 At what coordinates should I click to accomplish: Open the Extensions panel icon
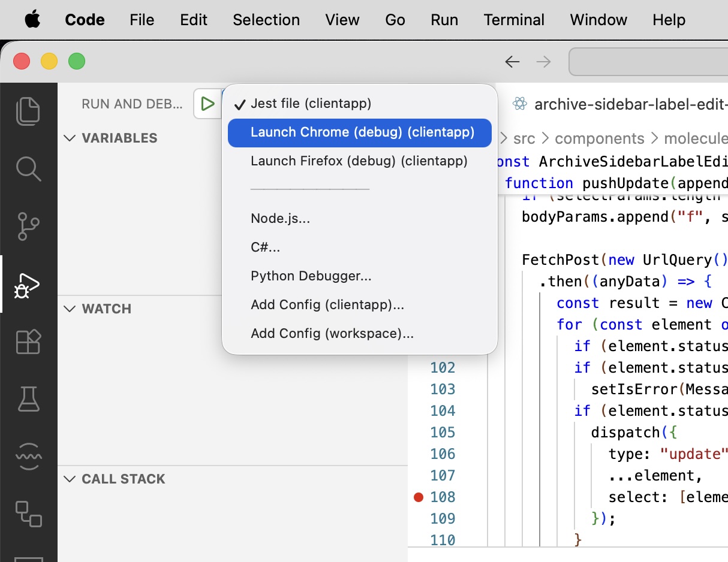point(28,342)
